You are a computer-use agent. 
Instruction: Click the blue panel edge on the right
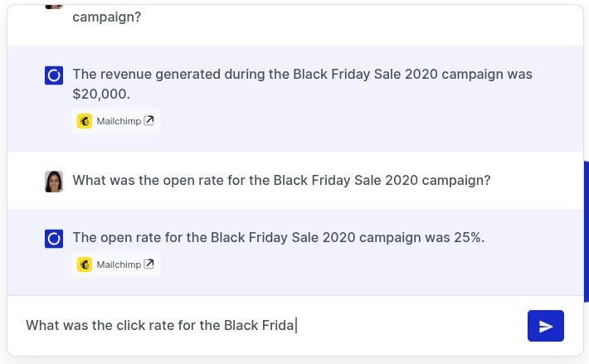586,224
